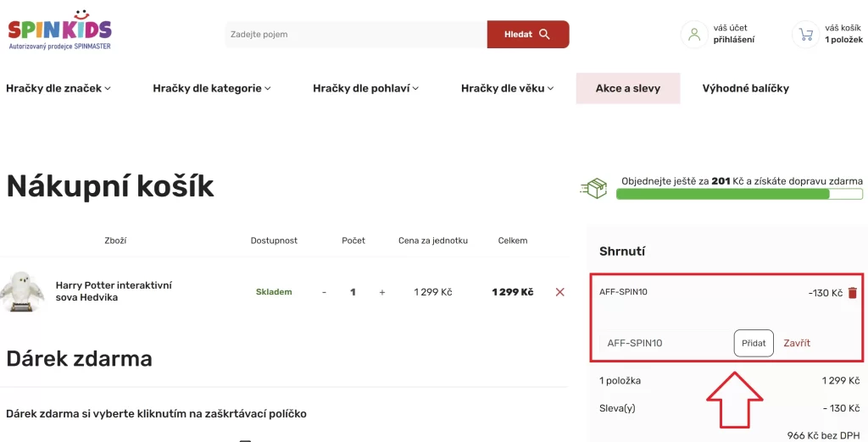Screen dimensions: 868x442
Task: Open Hračky dle věku dropdown
Action: [508, 88]
